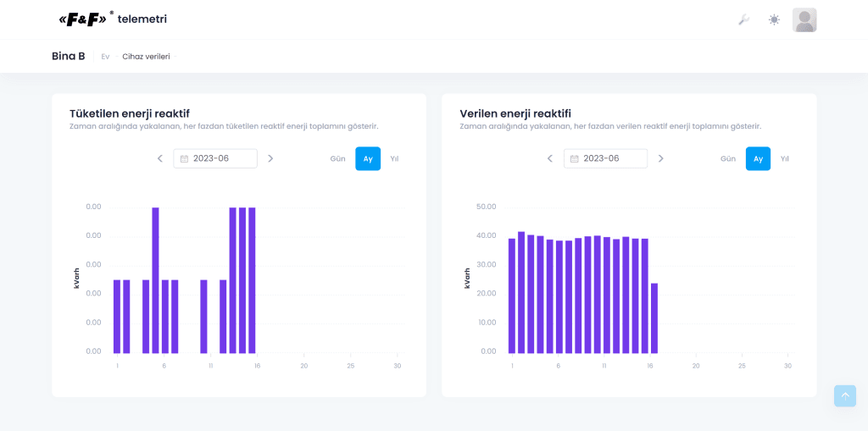Go to previous month in Tüketilen chart
The image size is (868, 431).
[x=160, y=158]
